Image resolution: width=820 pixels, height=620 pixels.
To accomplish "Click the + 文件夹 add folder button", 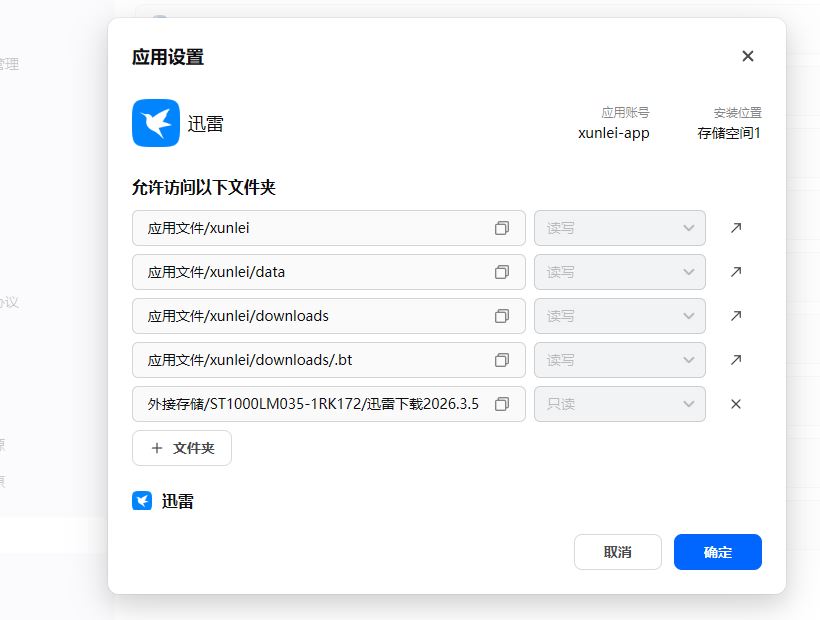I will click(182, 448).
